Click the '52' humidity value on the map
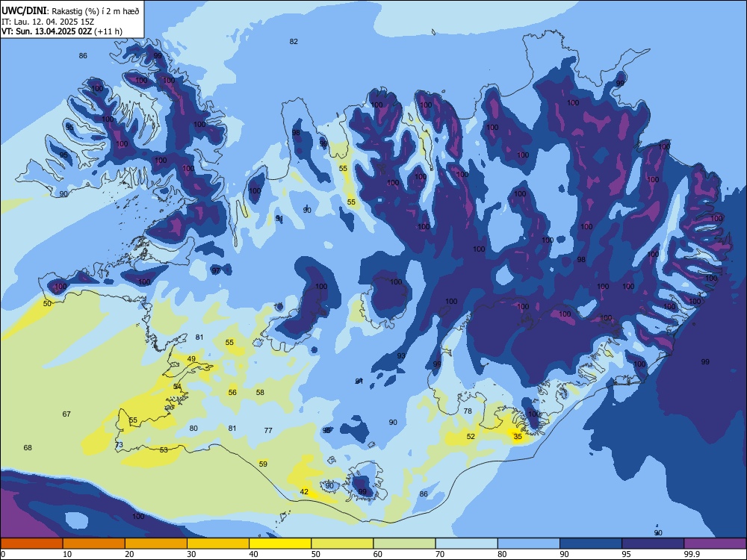The height and width of the screenshot is (560, 747). (x=471, y=436)
